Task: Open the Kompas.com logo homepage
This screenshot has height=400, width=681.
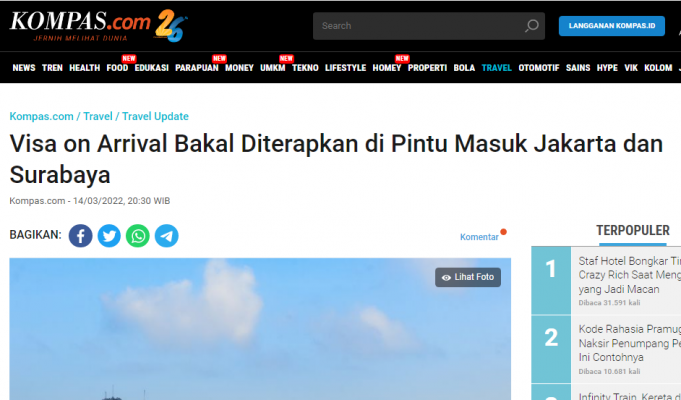Action: (x=99, y=26)
